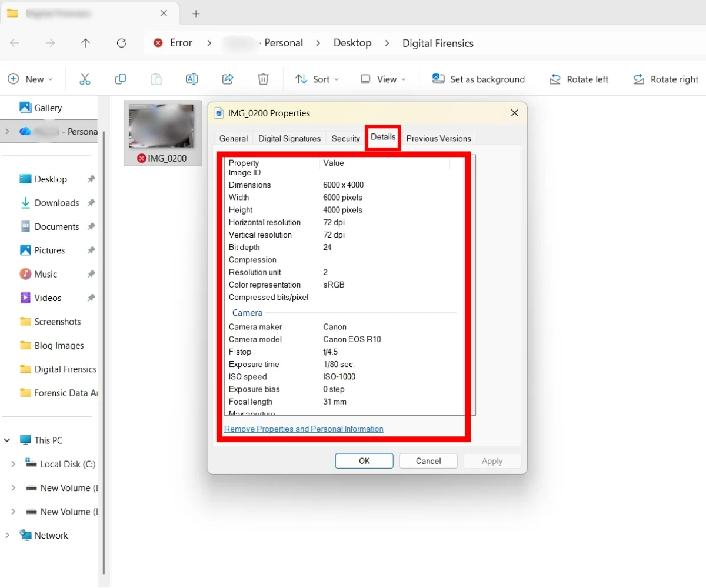
Task: Open Downloads in the sidebar
Action: click(49, 203)
